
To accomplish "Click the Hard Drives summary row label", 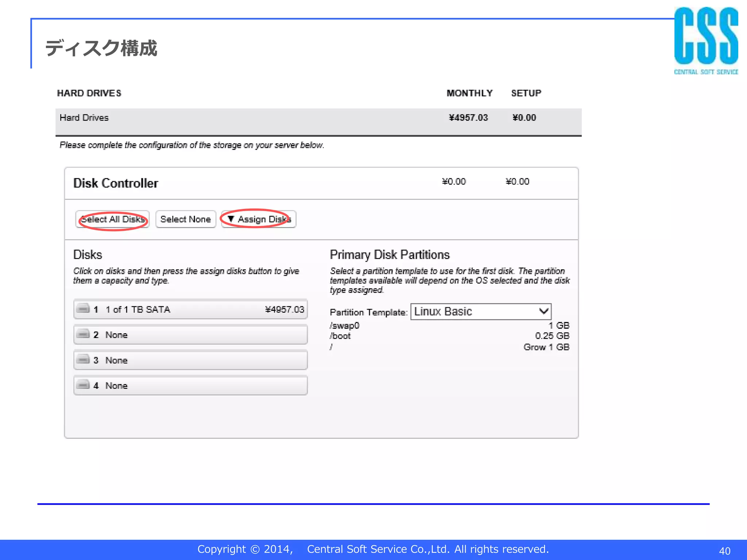I will (84, 118).
